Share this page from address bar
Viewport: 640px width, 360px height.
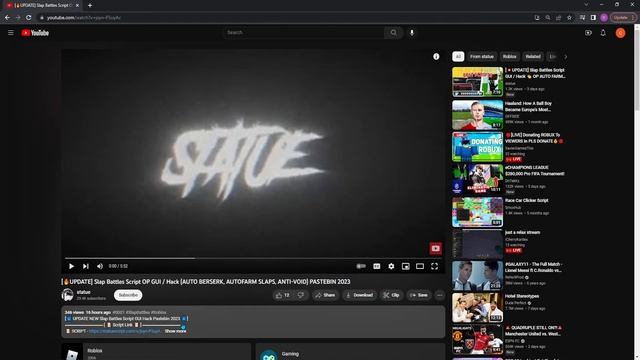point(558,18)
